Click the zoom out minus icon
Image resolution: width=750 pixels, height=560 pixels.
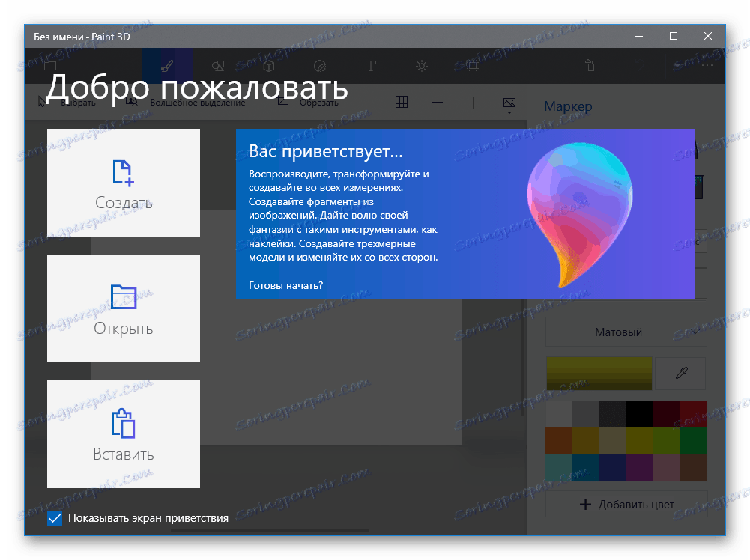437,103
